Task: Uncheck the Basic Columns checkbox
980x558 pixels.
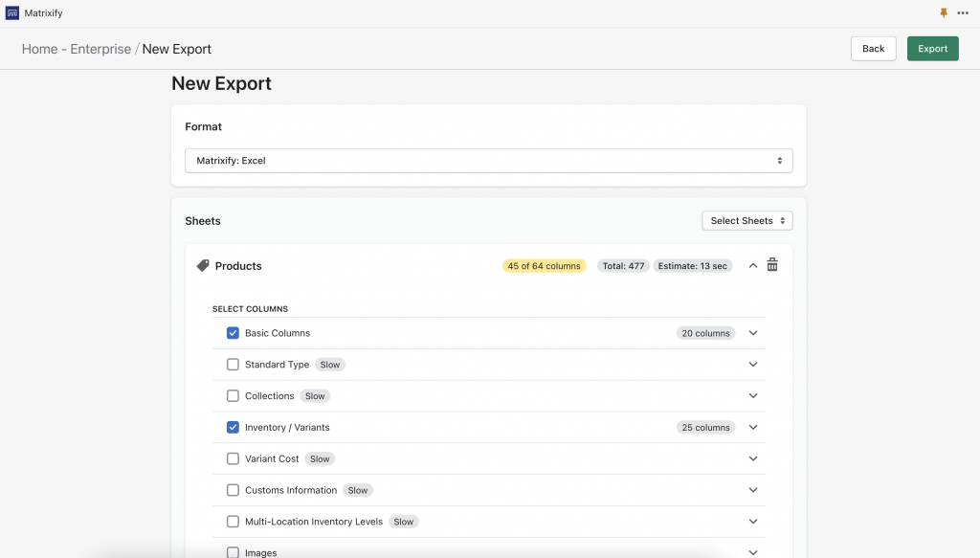Action: pyautogui.click(x=233, y=332)
